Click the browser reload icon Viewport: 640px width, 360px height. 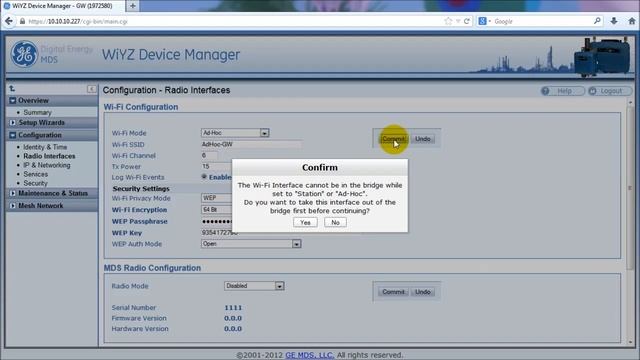coord(467,21)
